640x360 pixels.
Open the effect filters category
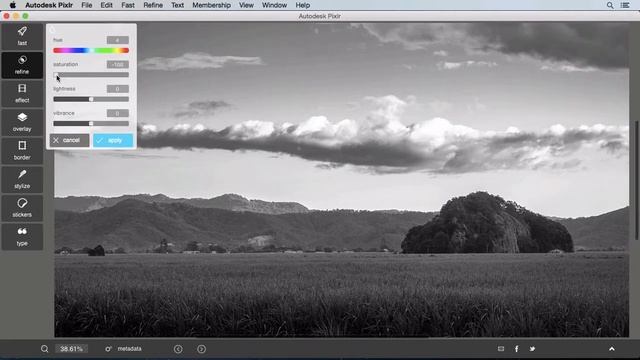click(x=22, y=93)
